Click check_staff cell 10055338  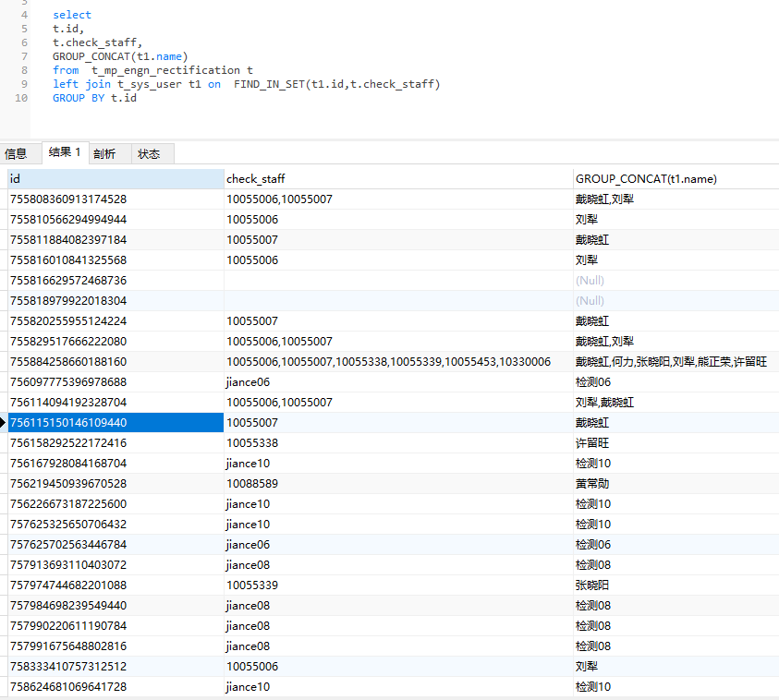click(x=398, y=443)
